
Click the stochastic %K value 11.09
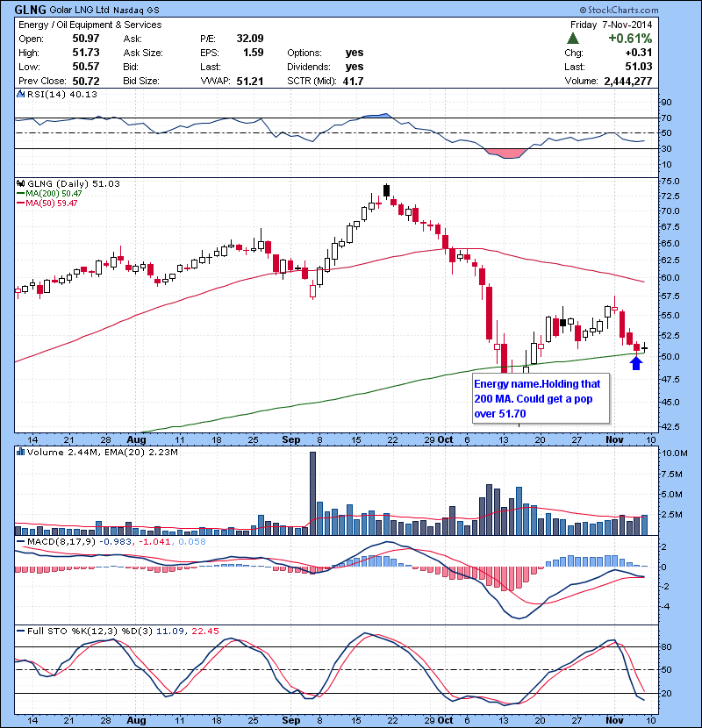point(170,631)
